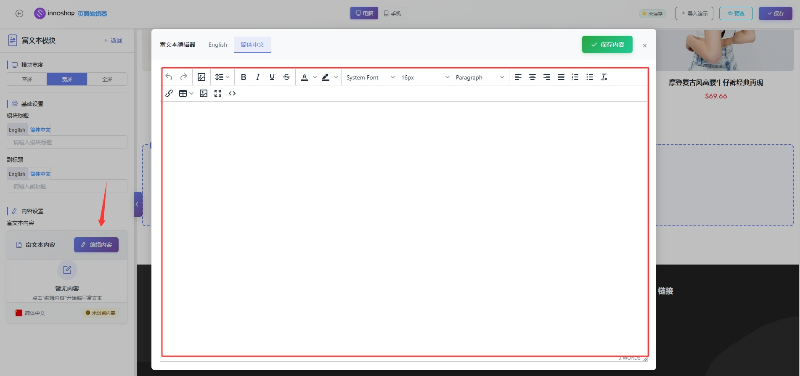Viewport: 800px width, 376px height.
Task: Justify the text alignment
Action: click(561, 77)
